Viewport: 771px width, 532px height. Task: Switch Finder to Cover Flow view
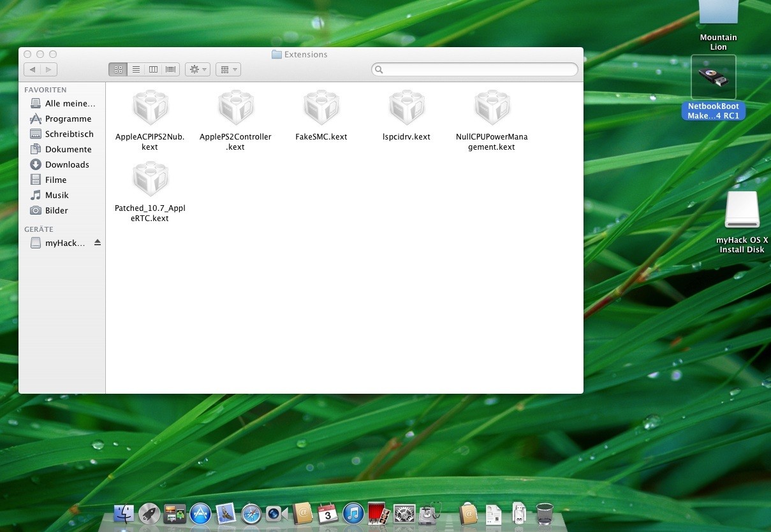[x=170, y=69]
